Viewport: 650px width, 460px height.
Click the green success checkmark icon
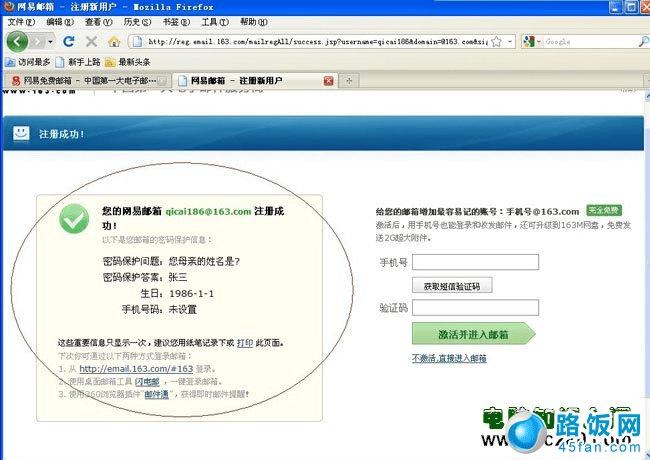[x=74, y=219]
